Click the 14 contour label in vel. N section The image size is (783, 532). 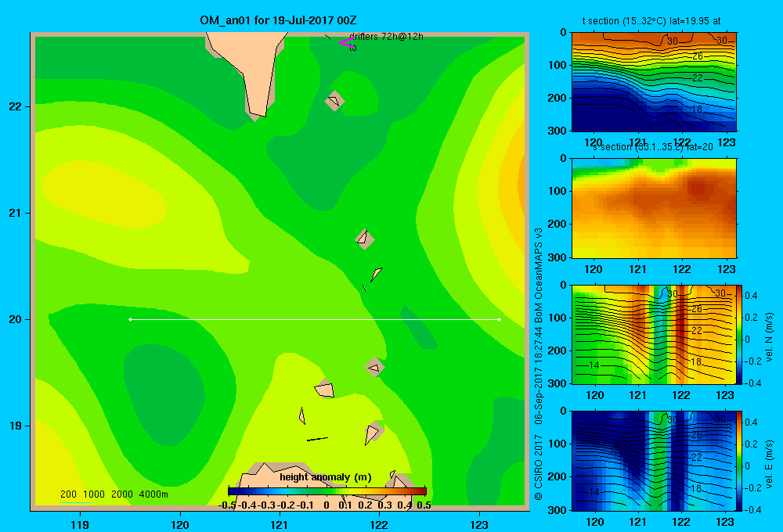[594, 365]
